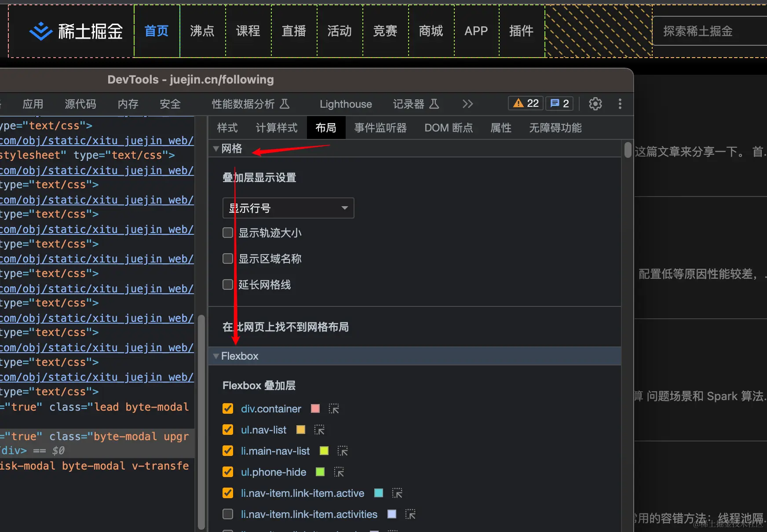Reveal li.nav-item.link-item.activities element icon

(410, 514)
